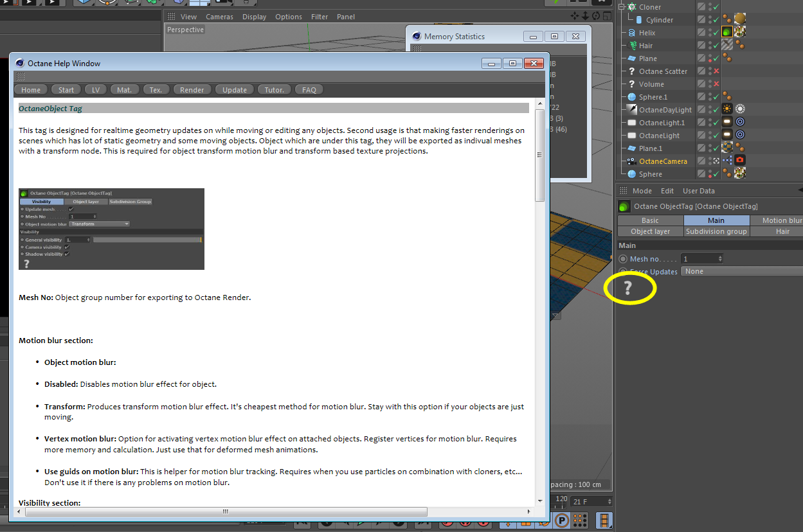
Task: Toggle the visibility dots for Plane row
Action: [710, 58]
